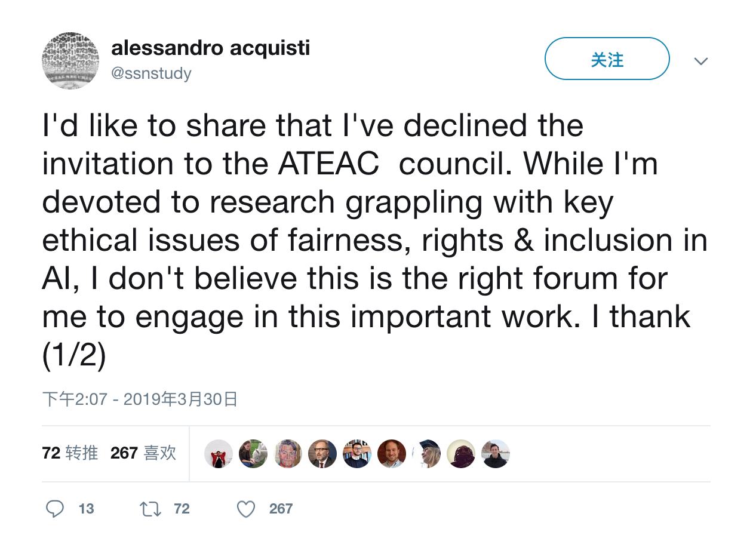Open liker avatar in front of bookshelf
Viewport: 756px width, 535px height.
[x=357, y=454]
